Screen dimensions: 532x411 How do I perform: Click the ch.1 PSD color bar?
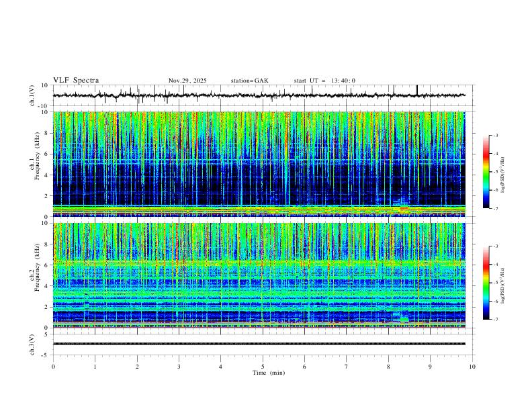tap(486, 172)
